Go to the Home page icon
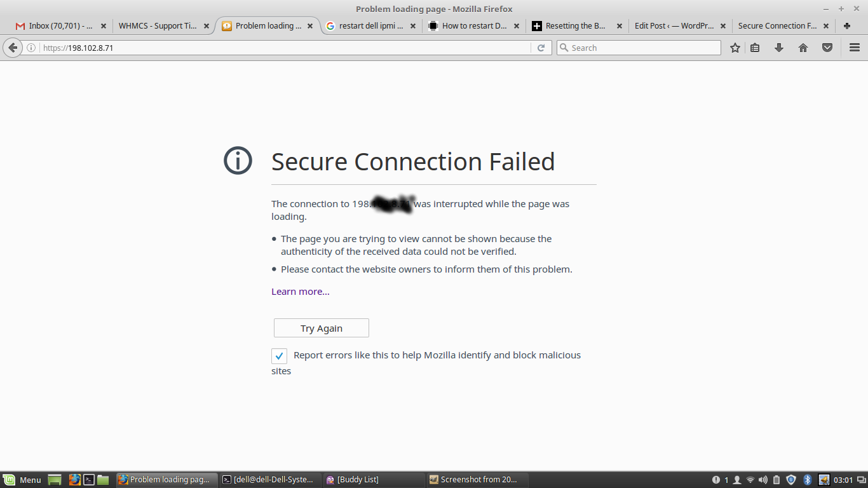 tap(803, 48)
